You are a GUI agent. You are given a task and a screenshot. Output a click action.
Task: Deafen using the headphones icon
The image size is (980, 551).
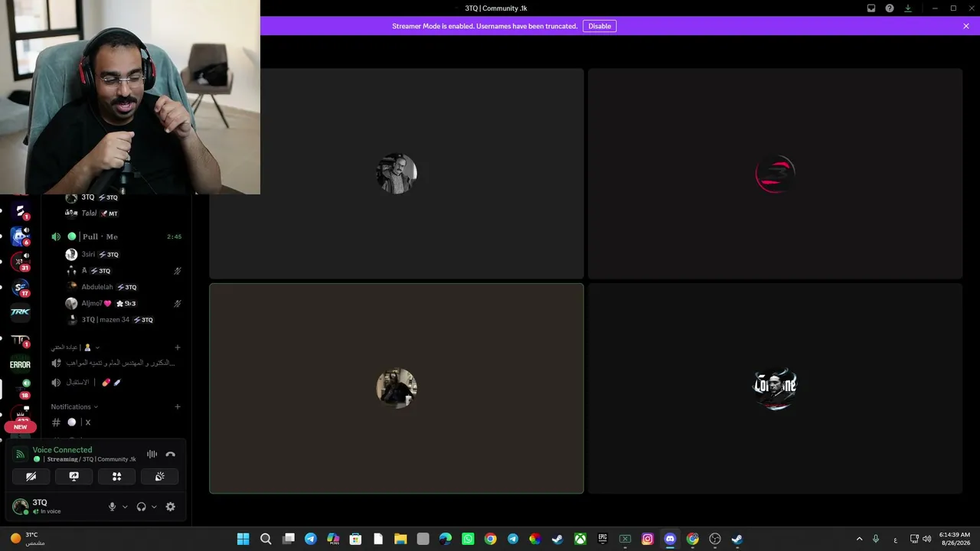141,507
